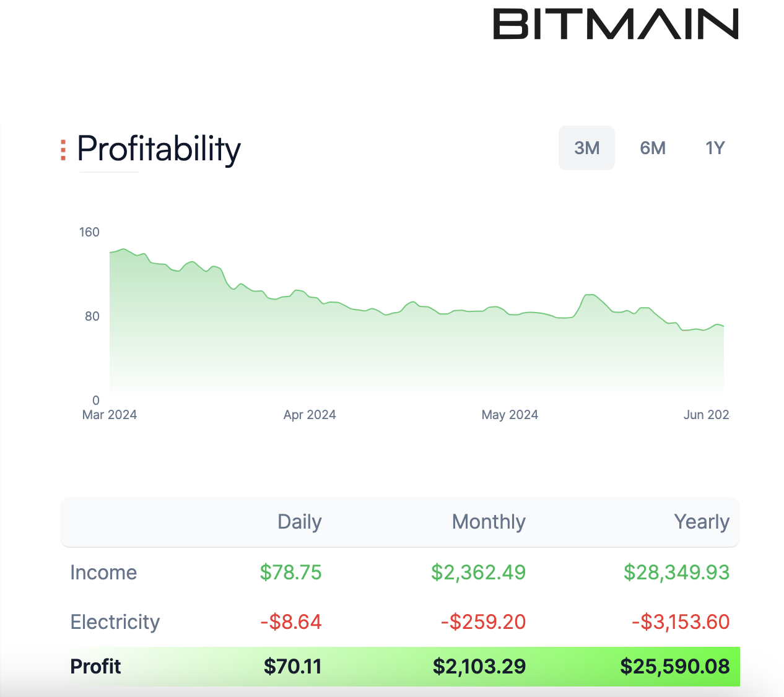The width and height of the screenshot is (784, 697).
Task: Click the active 3M period button
Action: click(586, 148)
